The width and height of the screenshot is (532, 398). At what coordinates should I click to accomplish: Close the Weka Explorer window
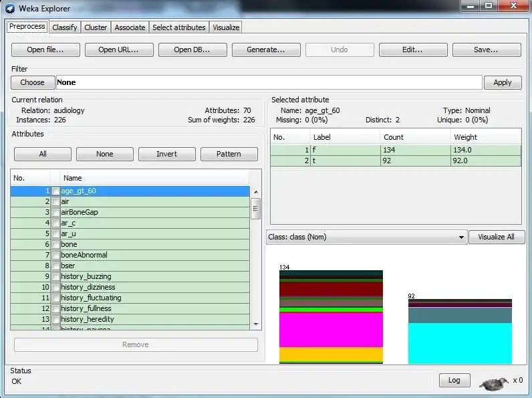513,6
